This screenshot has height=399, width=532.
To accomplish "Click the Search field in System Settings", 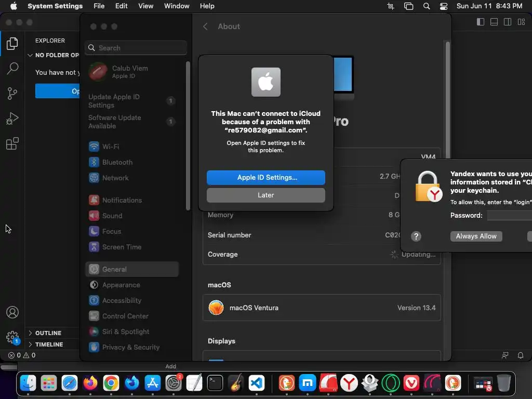I will [136, 48].
